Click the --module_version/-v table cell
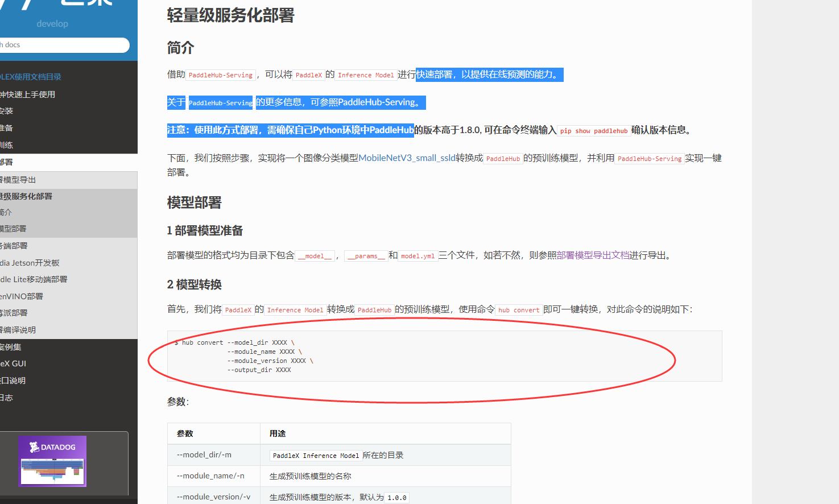 click(214, 497)
